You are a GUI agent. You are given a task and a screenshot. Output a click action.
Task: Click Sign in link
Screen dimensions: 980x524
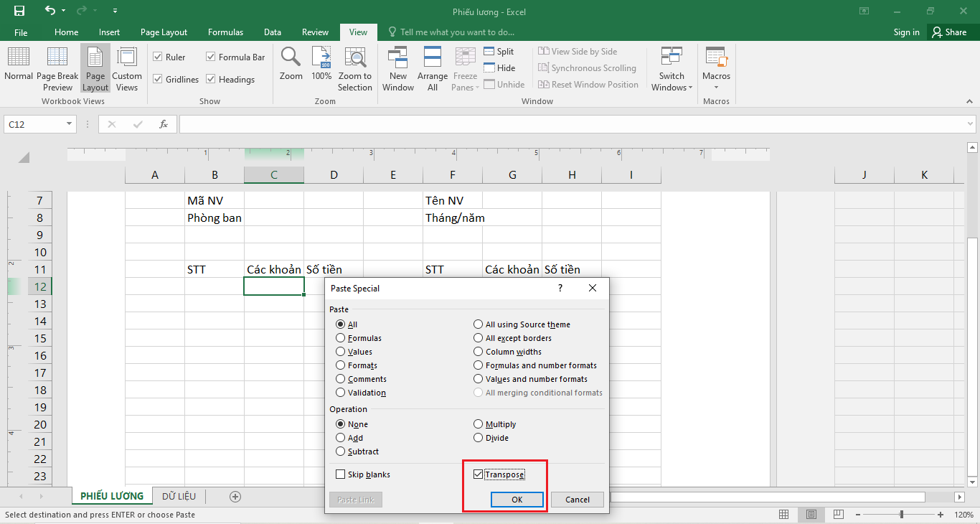(x=906, y=32)
